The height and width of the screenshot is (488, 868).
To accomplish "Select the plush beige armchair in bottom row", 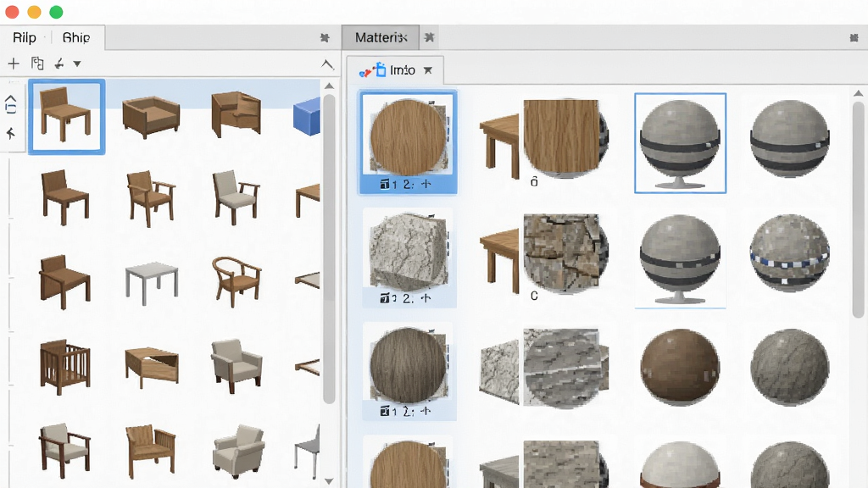I will 238,451.
